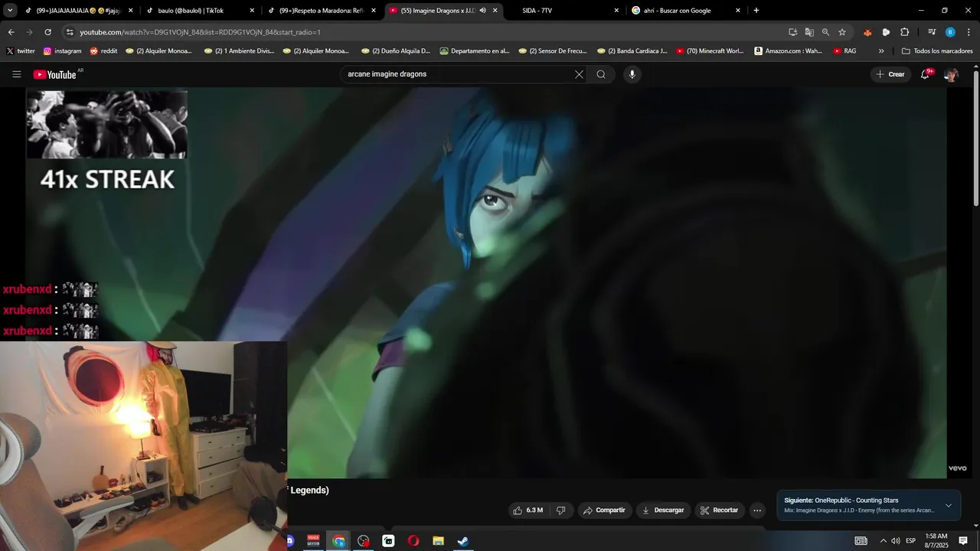Start voice search with the microphone
This screenshot has width=980, height=551.
[632, 74]
